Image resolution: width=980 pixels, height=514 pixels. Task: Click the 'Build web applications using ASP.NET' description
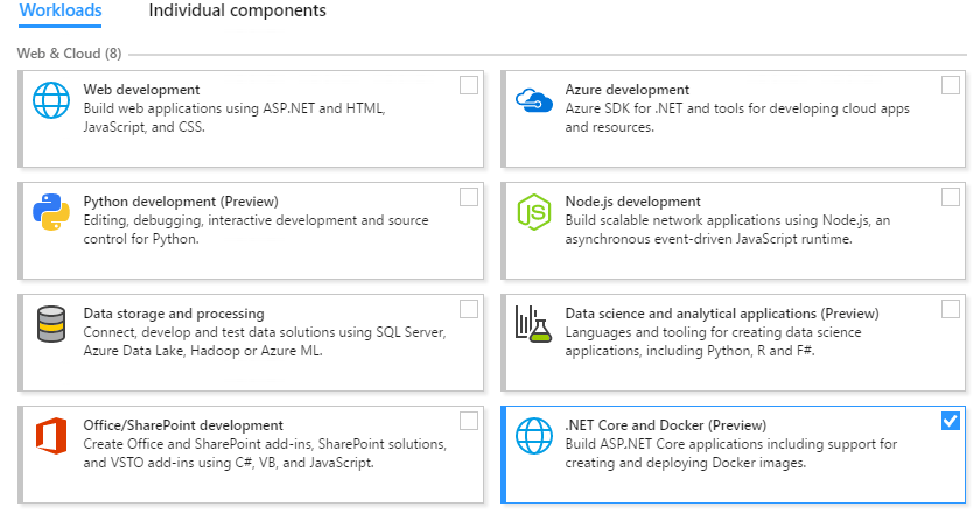point(235,117)
